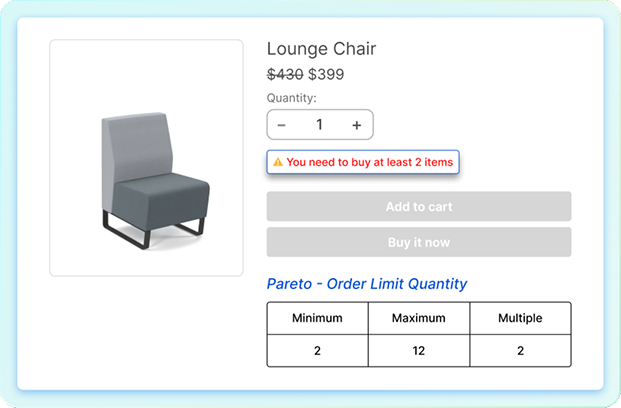Click the Quantity label
The height and width of the screenshot is (408, 621).
[x=291, y=98]
